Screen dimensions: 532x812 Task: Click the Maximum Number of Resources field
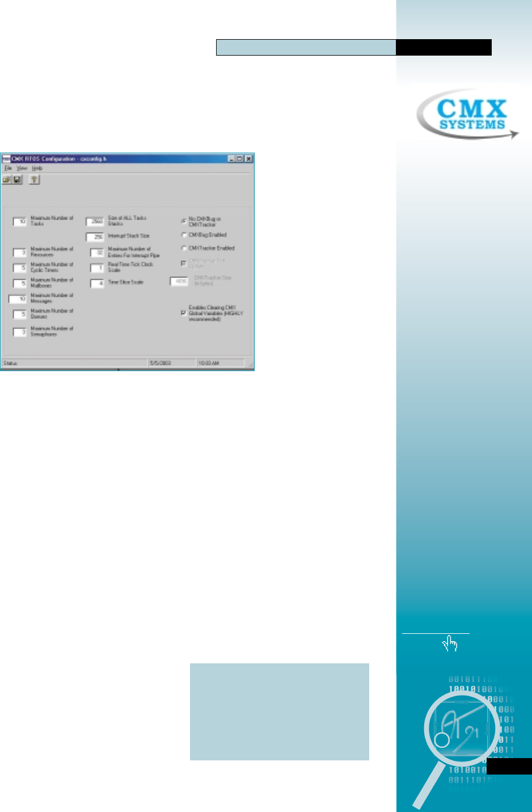coord(20,253)
